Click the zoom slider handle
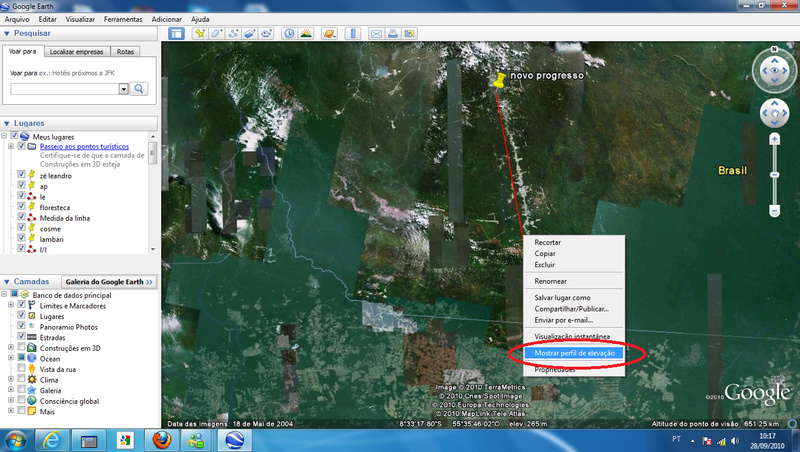The width and height of the screenshot is (800, 452). 774,175
